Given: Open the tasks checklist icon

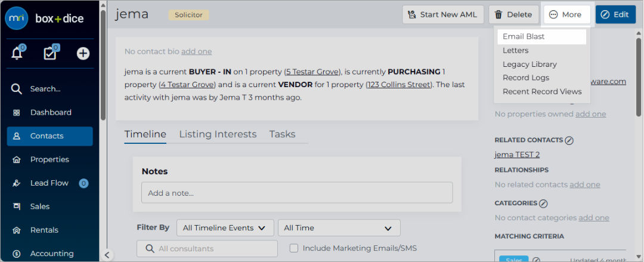Looking at the screenshot, I should pyautogui.click(x=51, y=53).
